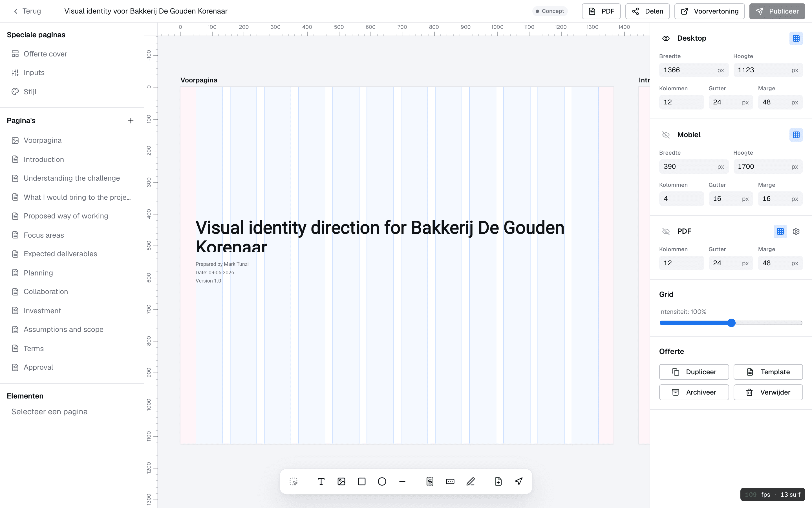The image size is (812, 508).
Task: Select What I would bring page
Action: (x=72, y=197)
